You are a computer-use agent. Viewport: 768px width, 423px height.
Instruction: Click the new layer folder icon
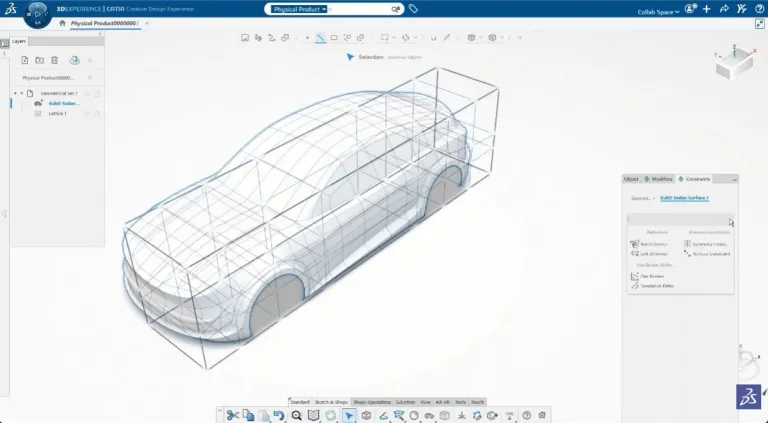pos(40,60)
